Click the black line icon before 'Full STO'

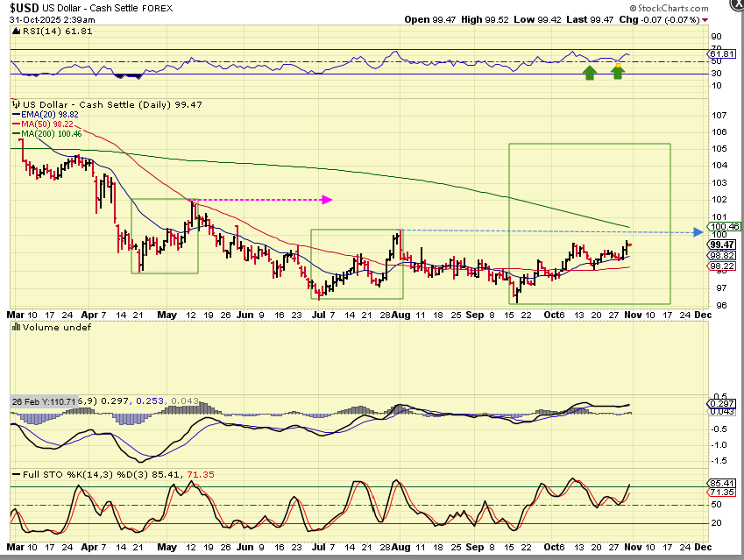[16, 475]
